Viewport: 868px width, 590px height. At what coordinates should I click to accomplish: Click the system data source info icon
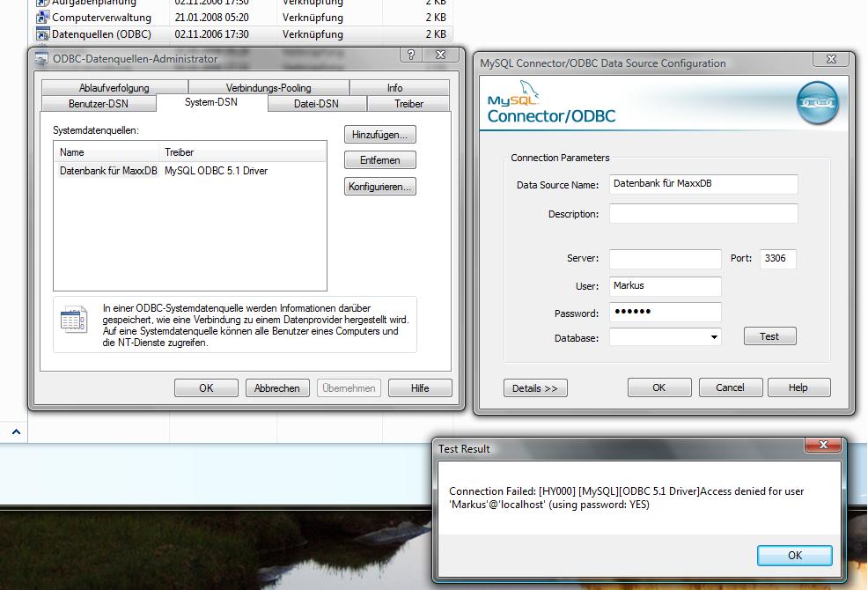(x=74, y=319)
